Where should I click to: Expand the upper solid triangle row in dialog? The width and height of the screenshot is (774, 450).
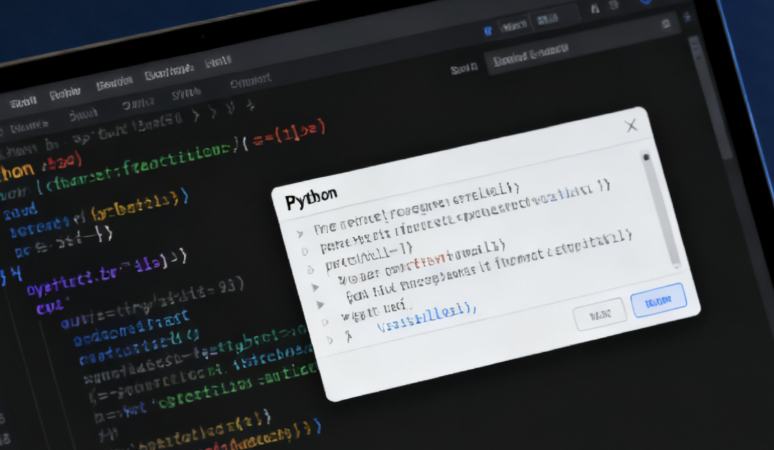(315, 287)
